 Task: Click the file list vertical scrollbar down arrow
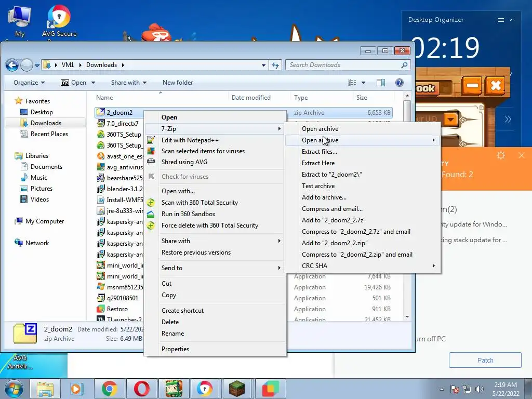click(x=407, y=316)
